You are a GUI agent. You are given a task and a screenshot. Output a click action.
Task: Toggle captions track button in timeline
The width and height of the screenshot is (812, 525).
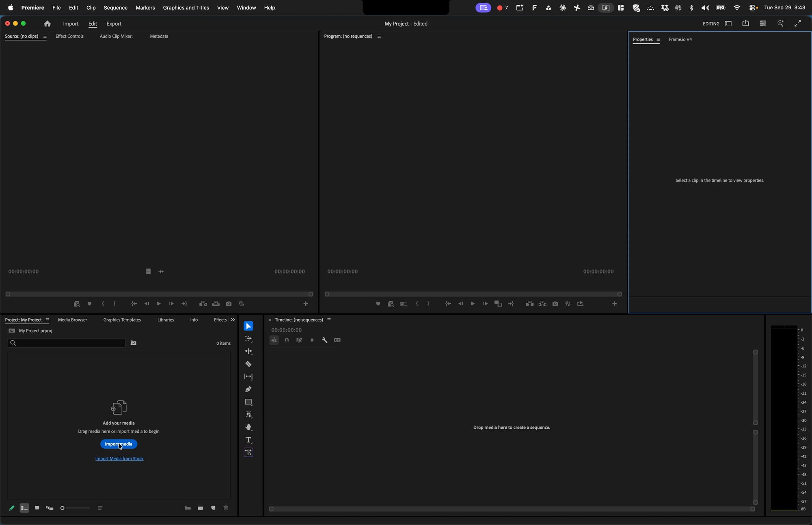coord(337,340)
